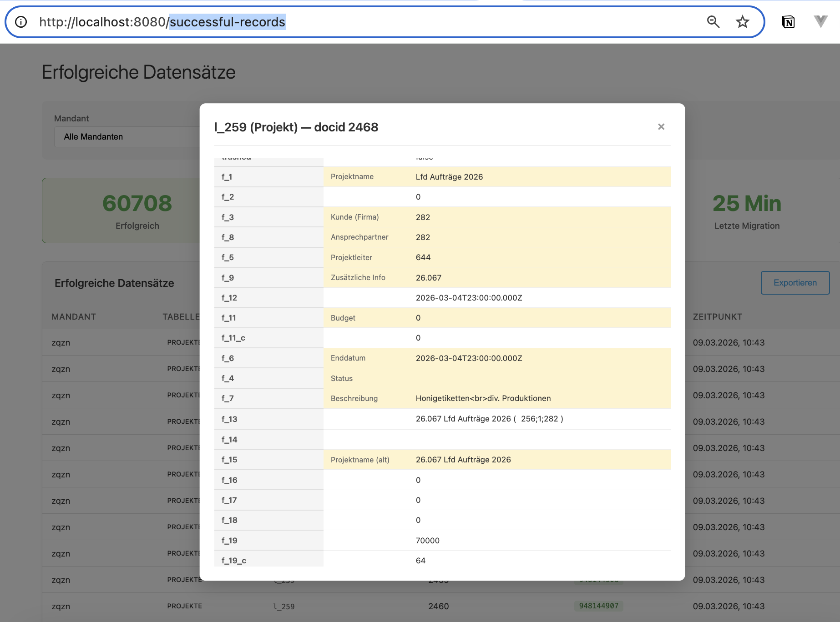Select the Projektleiter row value 644
The width and height of the screenshot is (840, 622).
423,257
